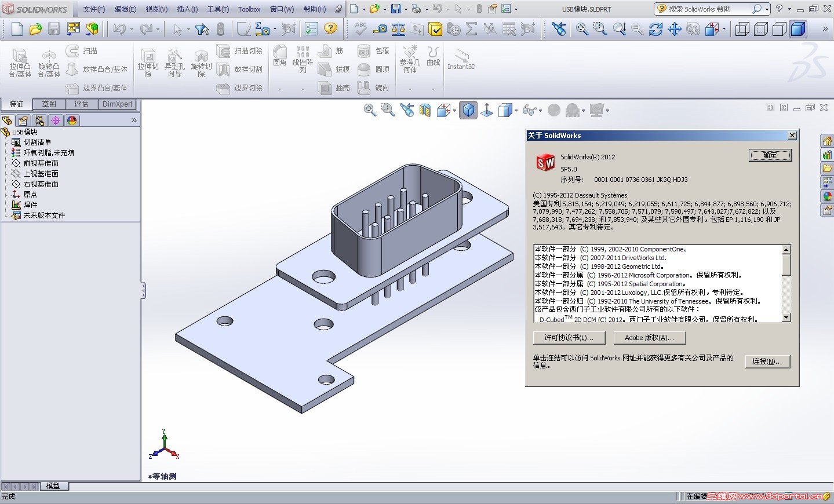The width and height of the screenshot is (834, 504).
Task: Select the 拔模 draft tool
Action: (x=334, y=70)
